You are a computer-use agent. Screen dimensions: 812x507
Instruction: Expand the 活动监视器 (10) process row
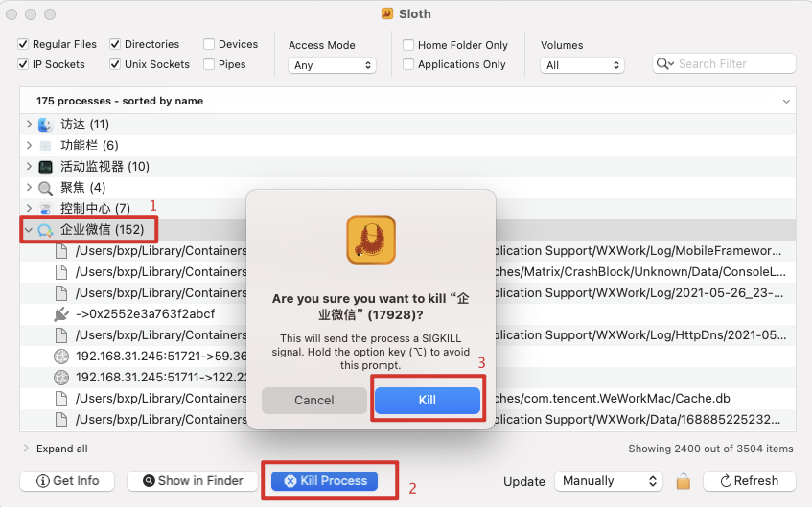(x=29, y=166)
